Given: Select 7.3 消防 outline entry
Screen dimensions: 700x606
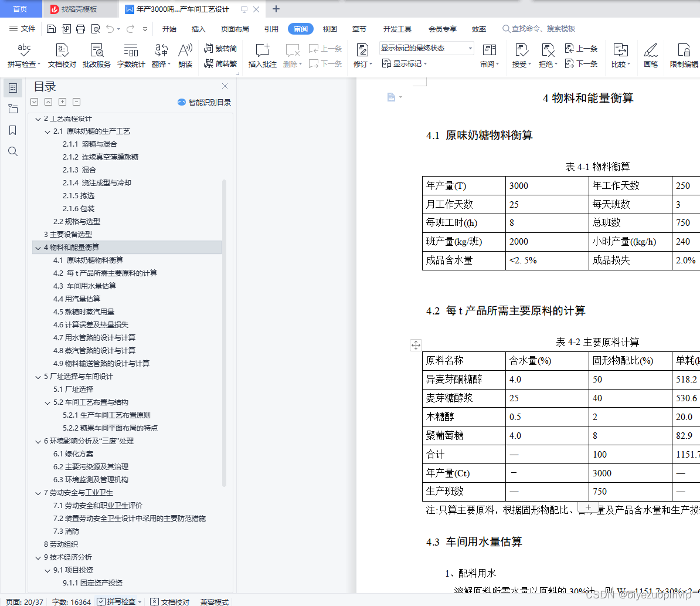Looking at the screenshot, I should [x=66, y=531].
